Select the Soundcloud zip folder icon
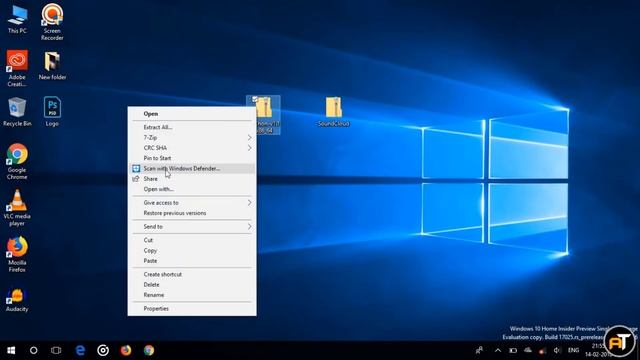Viewport: 640px width, 360px height. [333, 112]
